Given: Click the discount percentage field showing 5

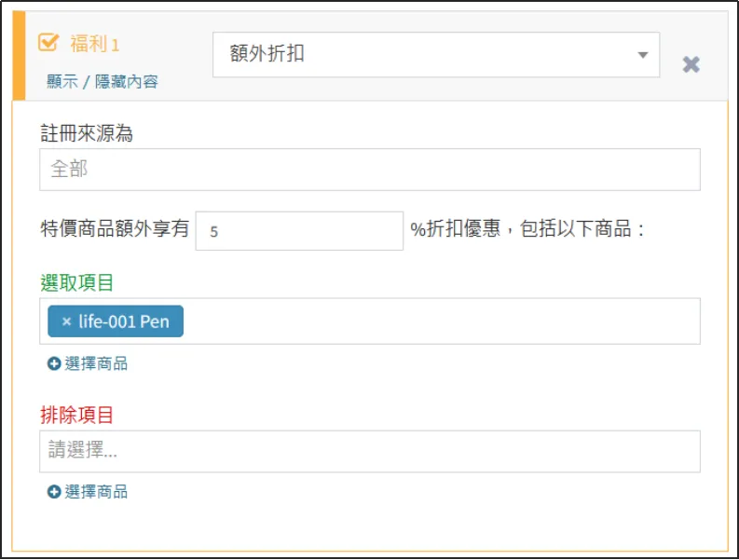Looking at the screenshot, I should pyautogui.click(x=298, y=230).
